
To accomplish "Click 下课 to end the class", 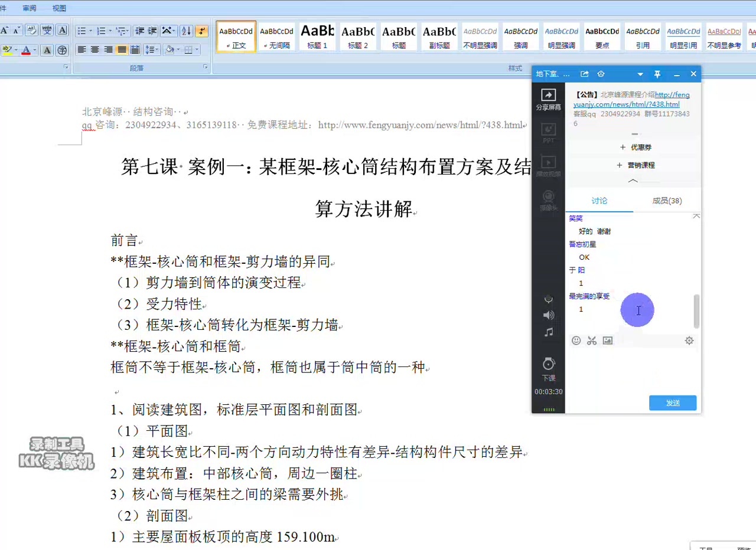I will tap(549, 368).
